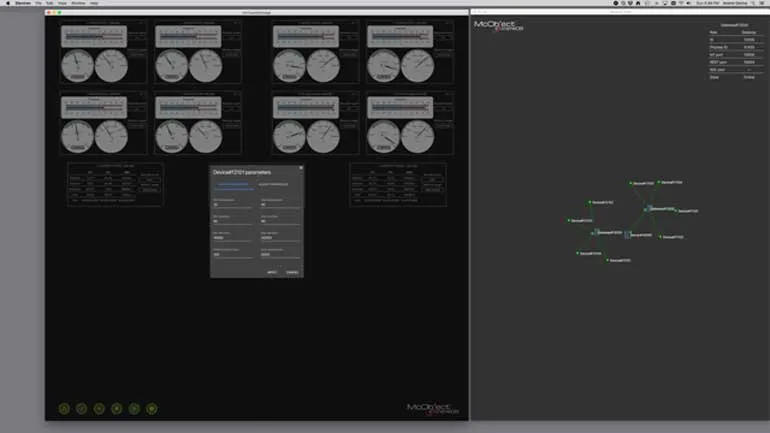This screenshot has width=770, height=433.
Task: Open the Window menu
Action: 78,4
